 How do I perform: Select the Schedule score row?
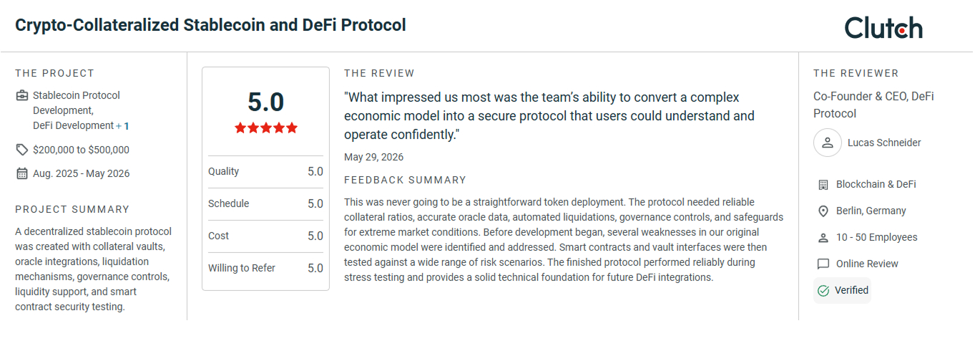coord(265,204)
